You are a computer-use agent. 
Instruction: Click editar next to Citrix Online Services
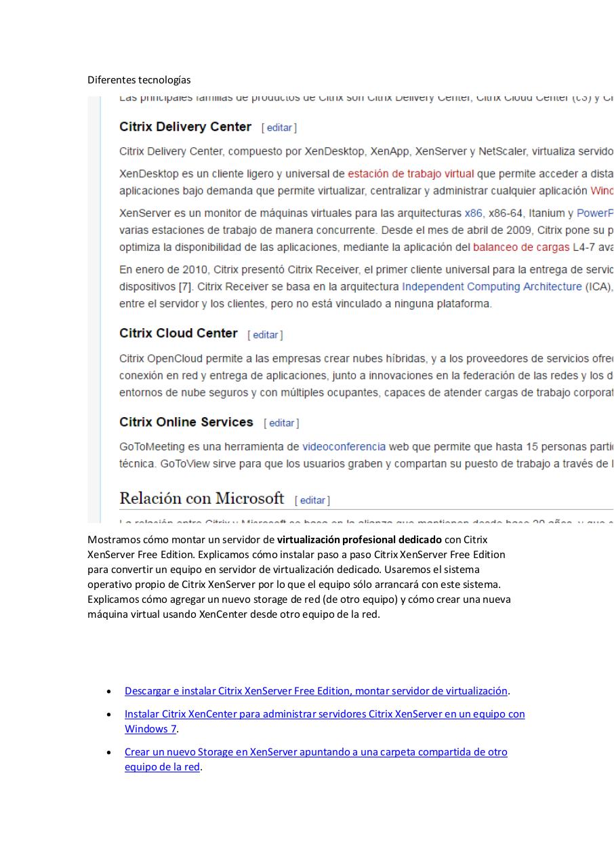coord(281,422)
